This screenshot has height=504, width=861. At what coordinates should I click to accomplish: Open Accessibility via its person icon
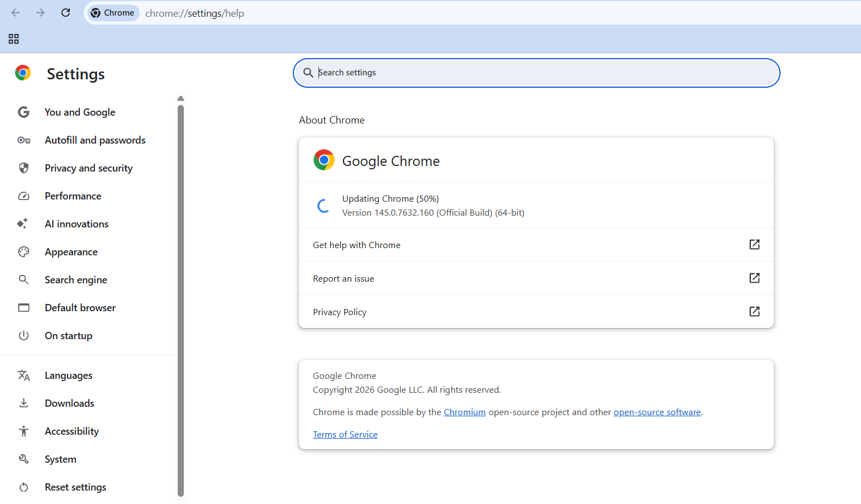[x=23, y=431]
